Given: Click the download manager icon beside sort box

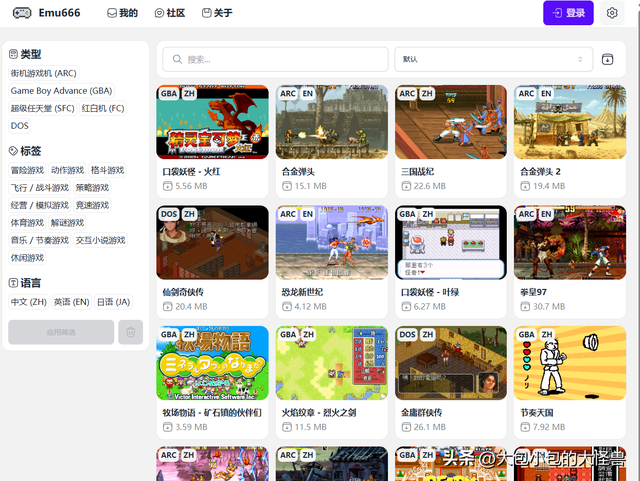Looking at the screenshot, I should (x=607, y=59).
